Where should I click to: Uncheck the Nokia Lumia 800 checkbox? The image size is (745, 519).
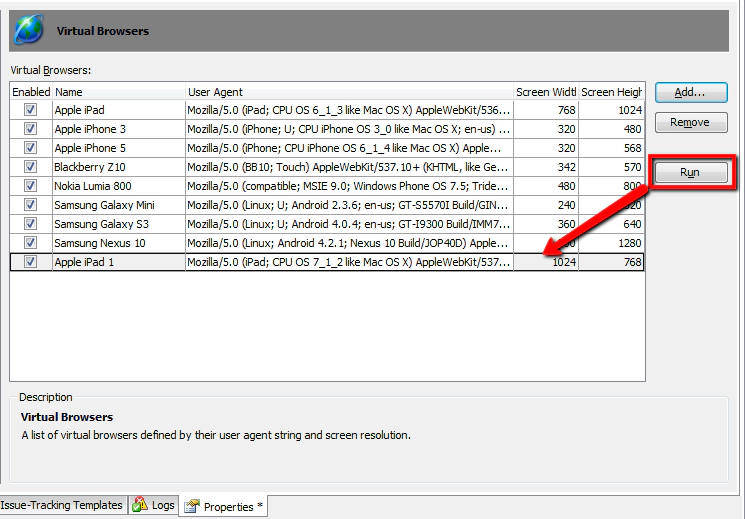30,186
